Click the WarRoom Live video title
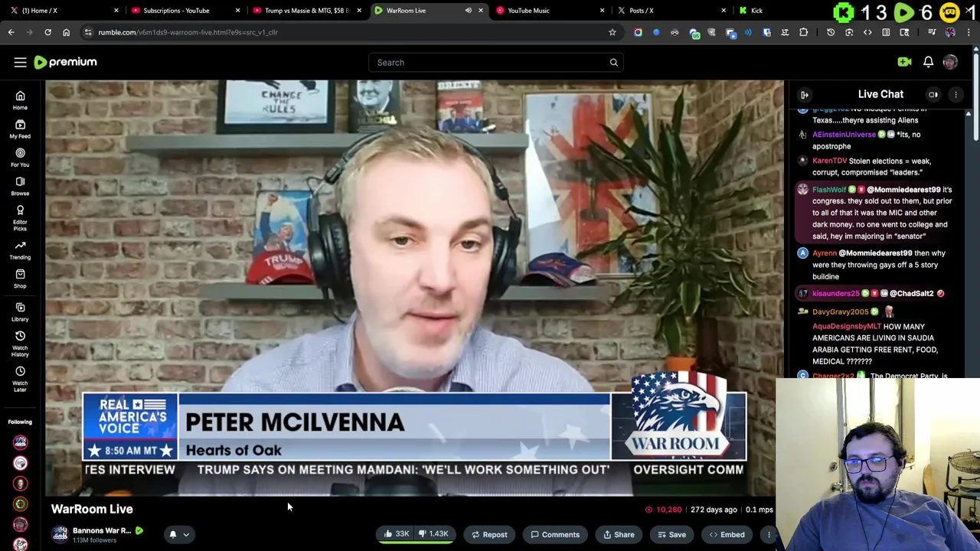 pyautogui.click(x=92, y=509)
